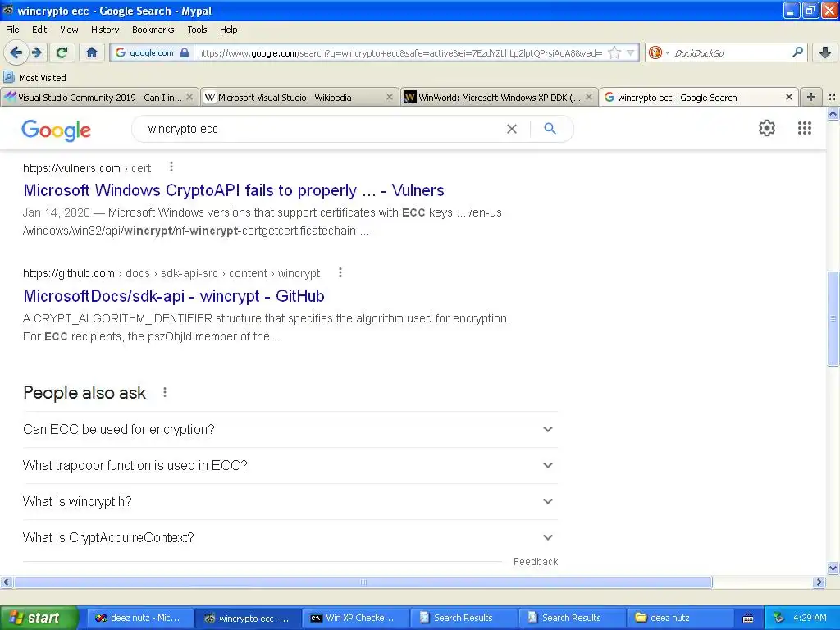Open the View menu
The height and width of the screenshot is (630, 840).
coord(69,30)
